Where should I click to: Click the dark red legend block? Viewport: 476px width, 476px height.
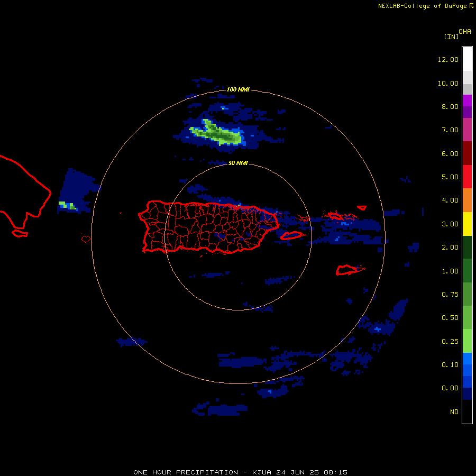click(467, 153)
